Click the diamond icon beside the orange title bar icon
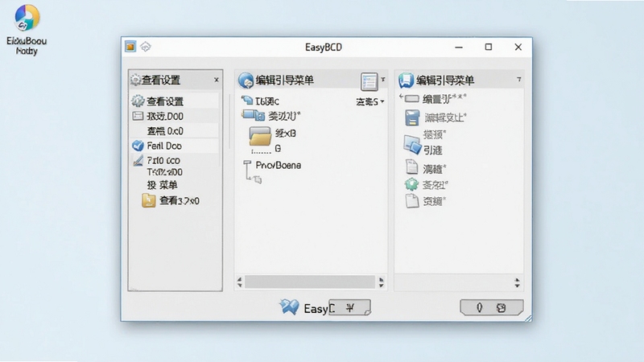Screen dimensions: 644x362 146,47
